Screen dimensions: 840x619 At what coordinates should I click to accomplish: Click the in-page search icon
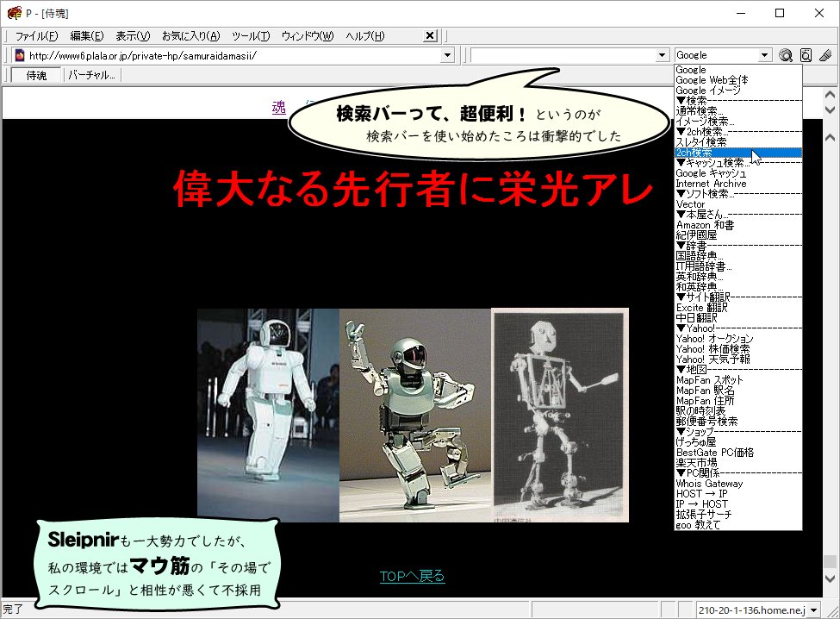[x=806, y=55]
